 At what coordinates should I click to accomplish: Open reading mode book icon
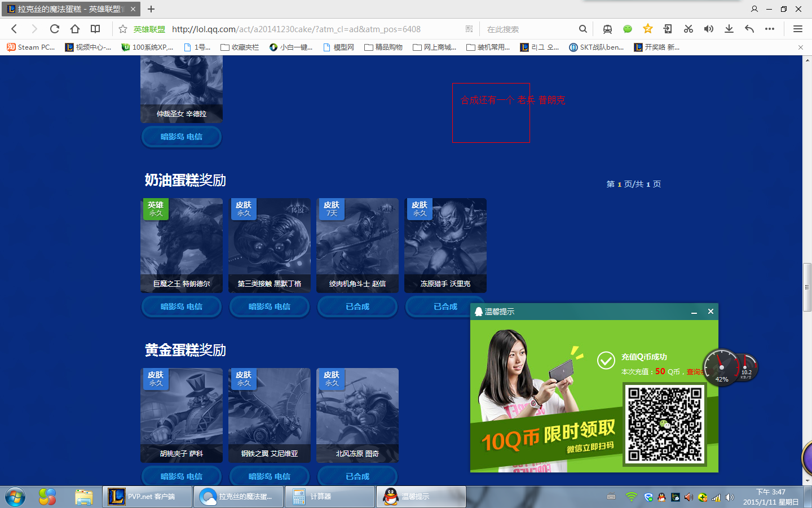click(95, 29)
